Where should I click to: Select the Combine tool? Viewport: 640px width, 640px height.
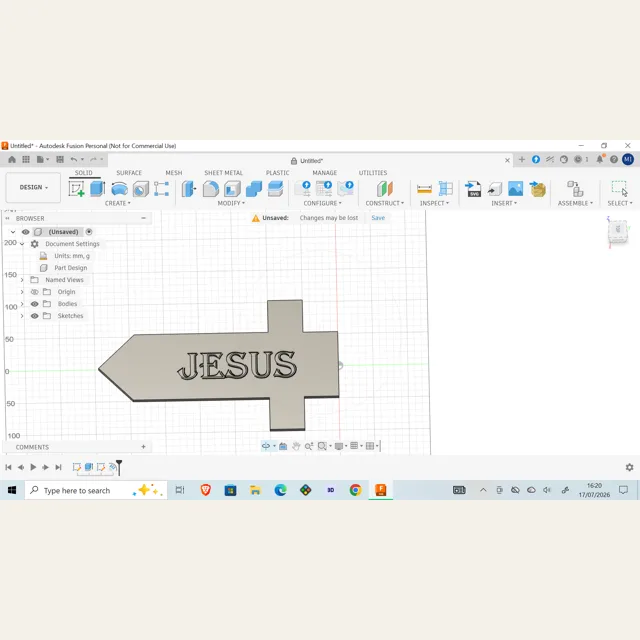(x=254, y=189)
